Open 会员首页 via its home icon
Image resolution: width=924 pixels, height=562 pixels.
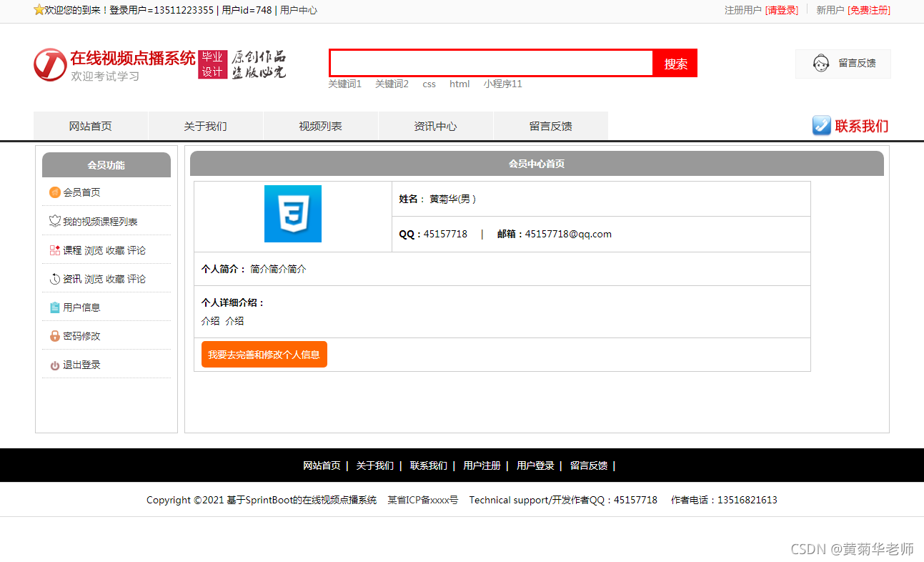[55, 192]
